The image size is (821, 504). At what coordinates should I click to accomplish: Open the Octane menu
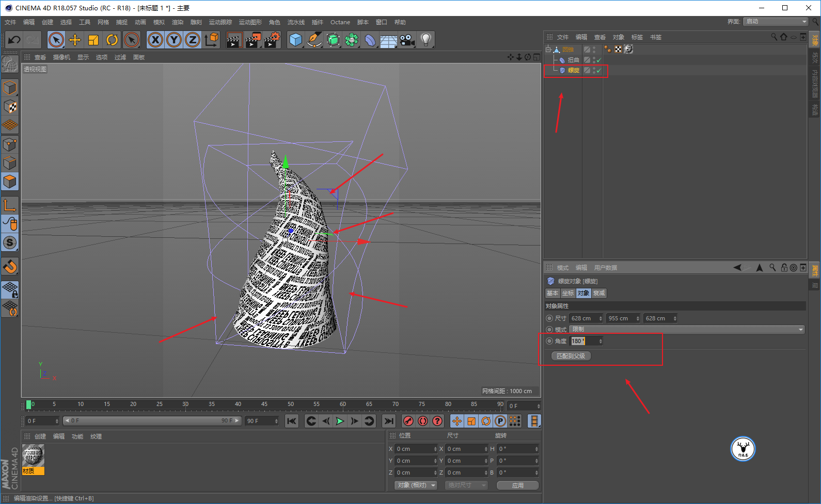(340, 22)
